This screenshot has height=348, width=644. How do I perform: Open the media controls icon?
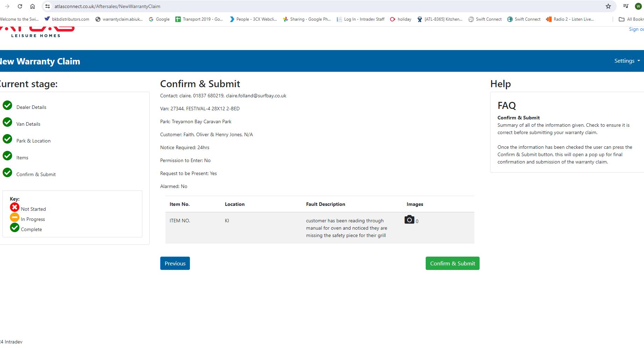pyautogui.click(x=626, y=6)
